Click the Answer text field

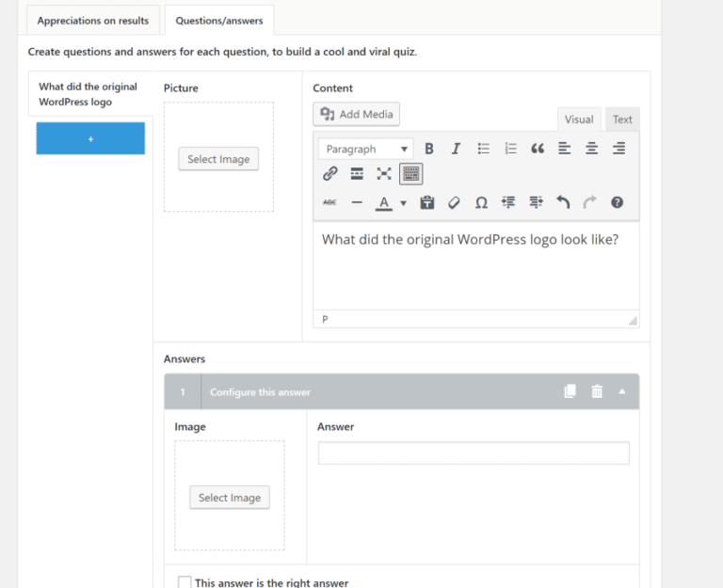point(474,453)
